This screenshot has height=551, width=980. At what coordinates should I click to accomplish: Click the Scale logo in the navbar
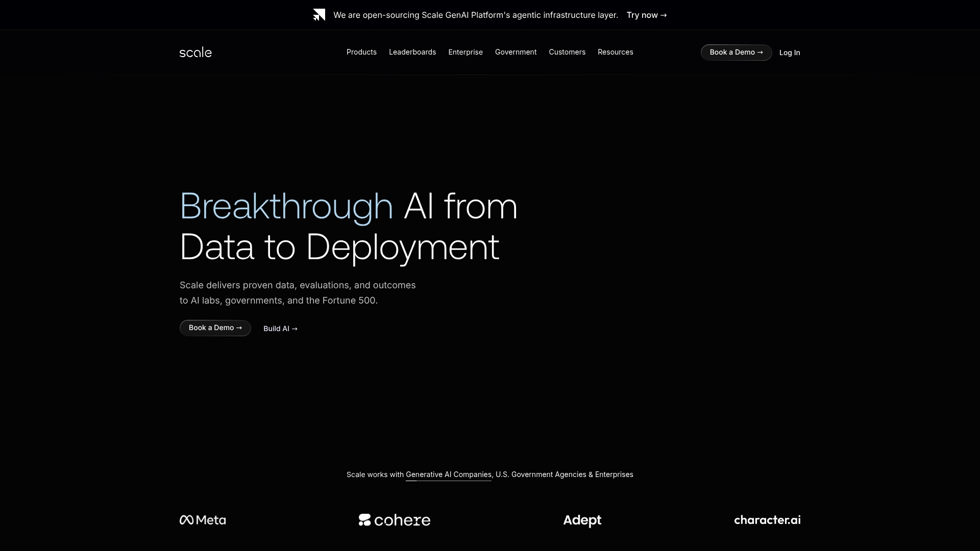[x=195, y=52]
